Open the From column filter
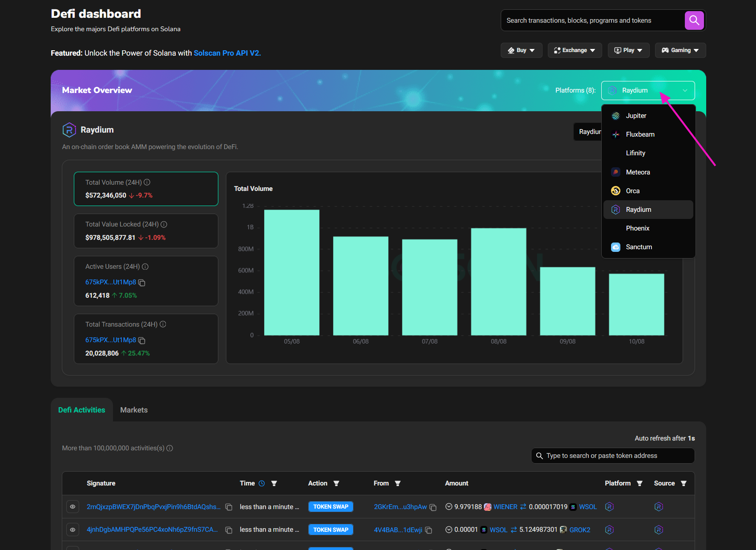This screenshot has height=550, width=756. tap(398, 483)
